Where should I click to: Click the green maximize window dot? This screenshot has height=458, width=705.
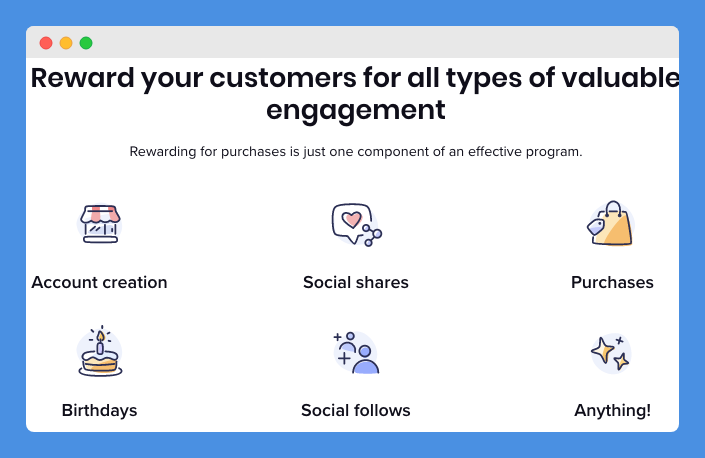pos(86,43)
